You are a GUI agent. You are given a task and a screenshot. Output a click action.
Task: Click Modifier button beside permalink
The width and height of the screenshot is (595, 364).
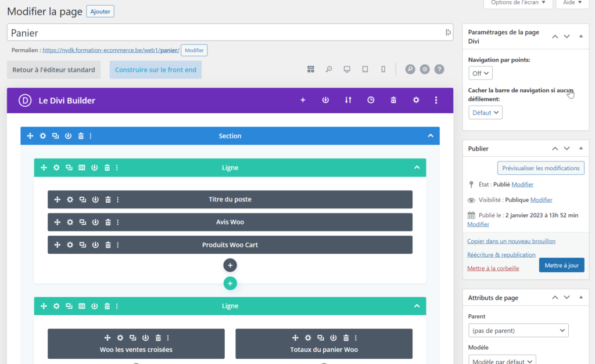click(194, 50)
